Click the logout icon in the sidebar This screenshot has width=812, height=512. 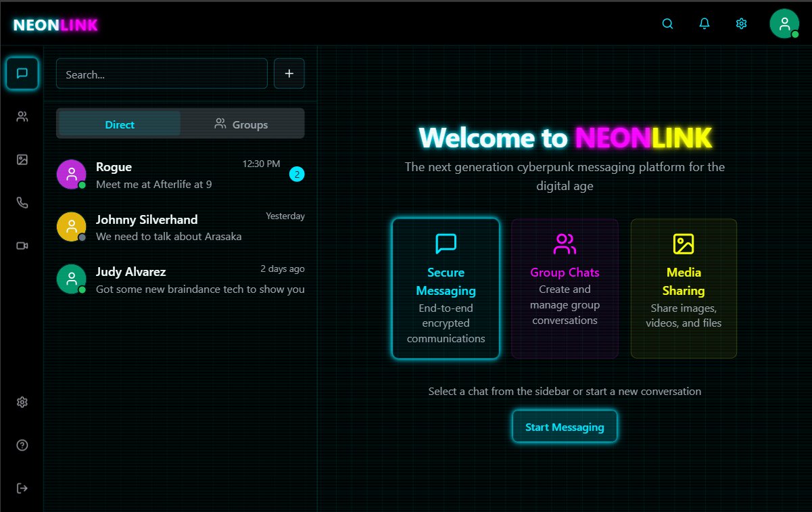(x=22, y=488)
